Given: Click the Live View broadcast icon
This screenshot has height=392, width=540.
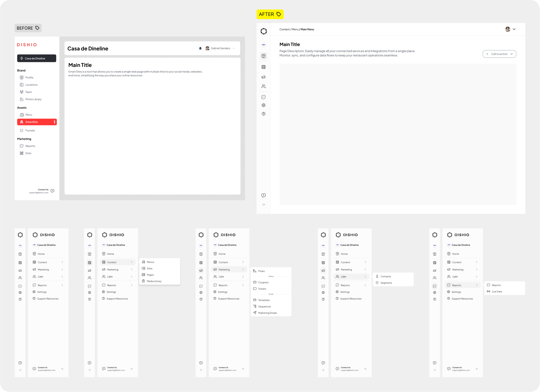Looking at the screenshot, I should (488, 291).
